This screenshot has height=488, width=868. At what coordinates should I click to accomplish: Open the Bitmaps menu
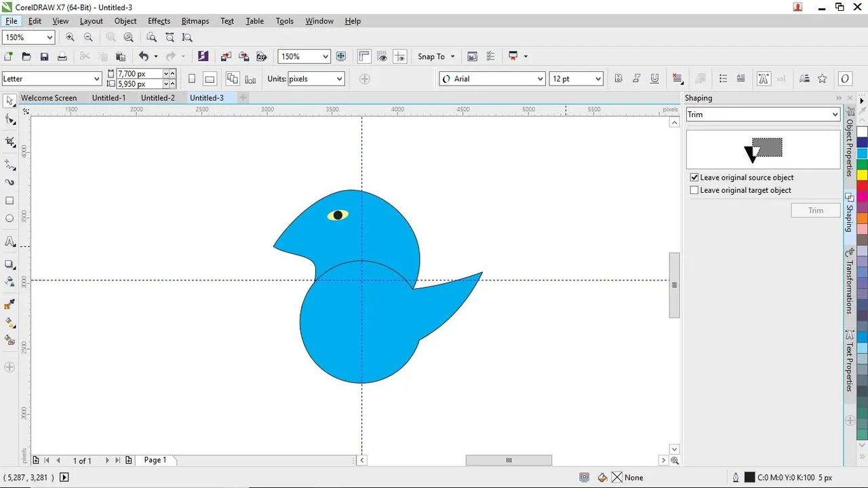tap(195, 21)
